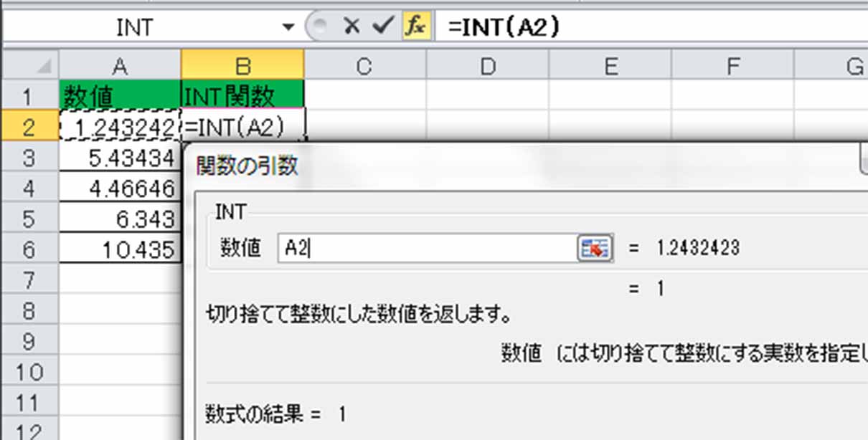868x440 pixels.
Task: Click the 数値 argument input field
Action: [428, 248]
